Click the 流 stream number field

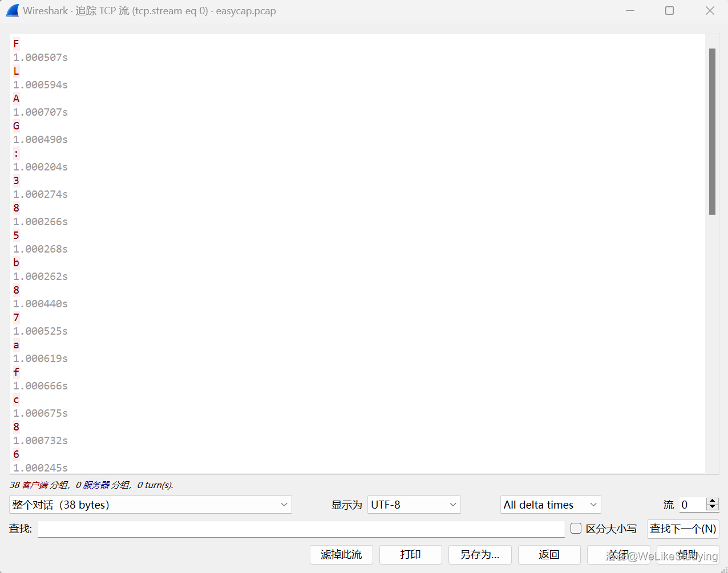[692, 505]
